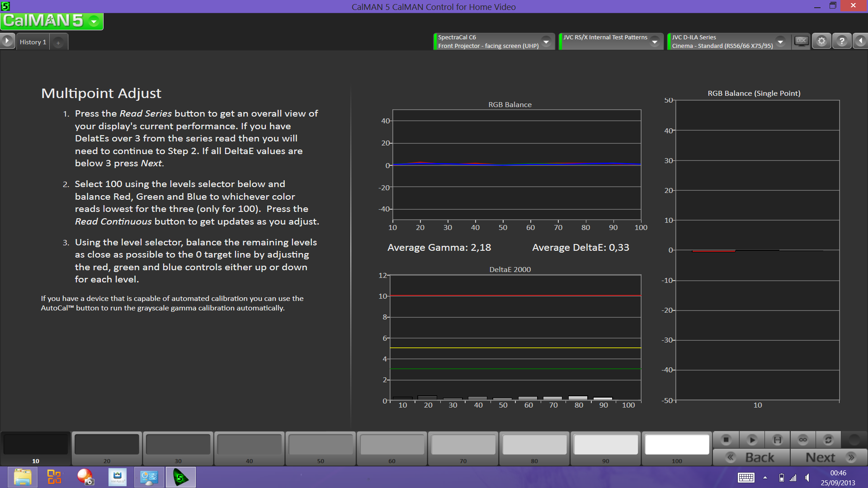Add a new history tab
The height and width of the screenshot is (488, 868).
[x=58, y=42]
